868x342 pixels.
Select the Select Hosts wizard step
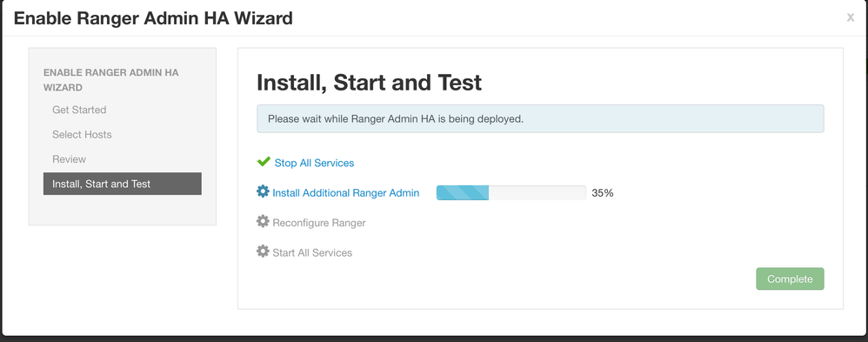[x=82, y=135]
